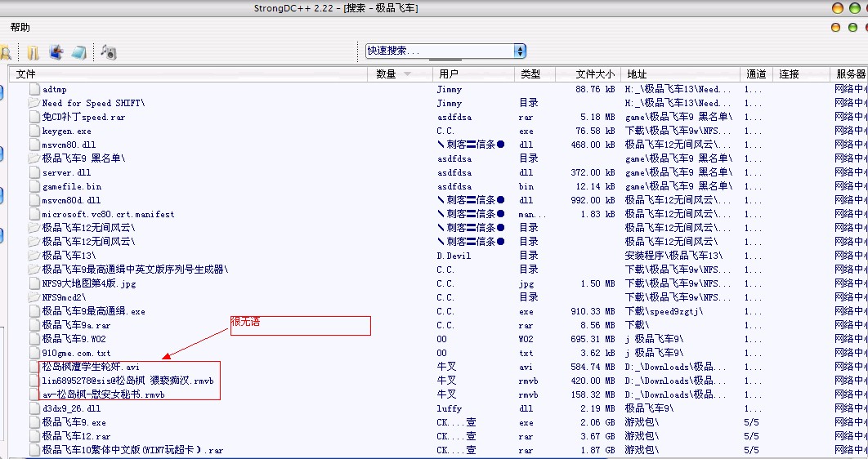Click the 2.06 GB file size cell

(597, 422)
